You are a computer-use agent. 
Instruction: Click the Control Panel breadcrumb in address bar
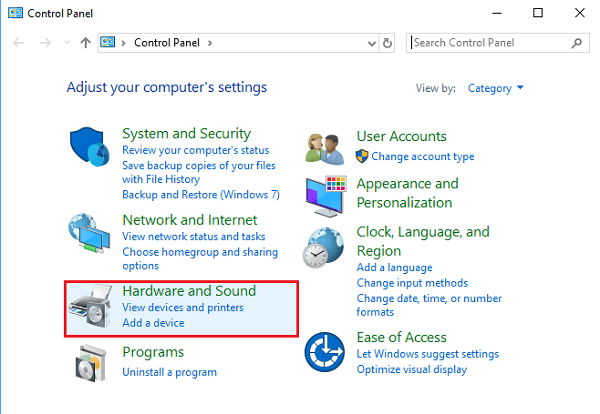(167, 43)
